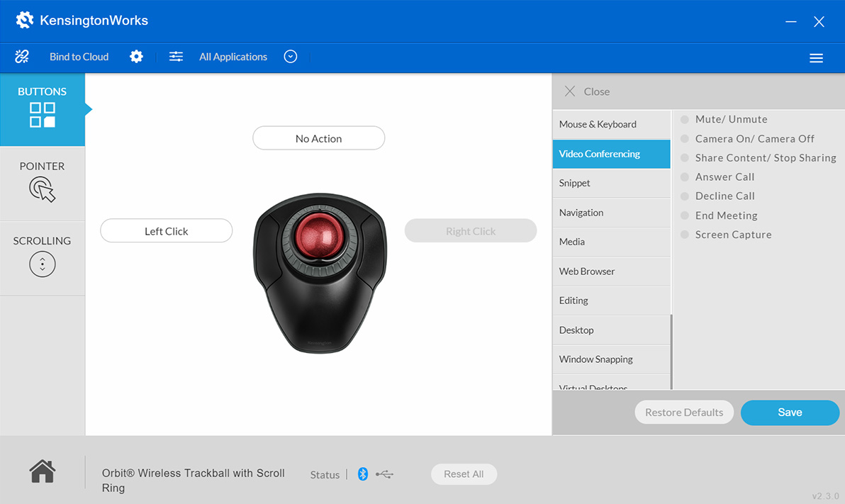Choose Answer Call radio option
This screenshot has width=845, height=504.
(685, 177)
